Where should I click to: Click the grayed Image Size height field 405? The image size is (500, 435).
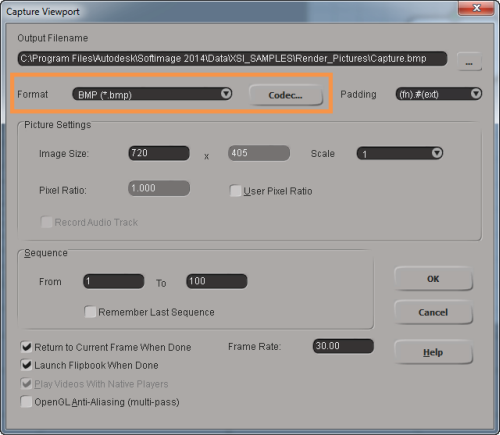(259, 153)
